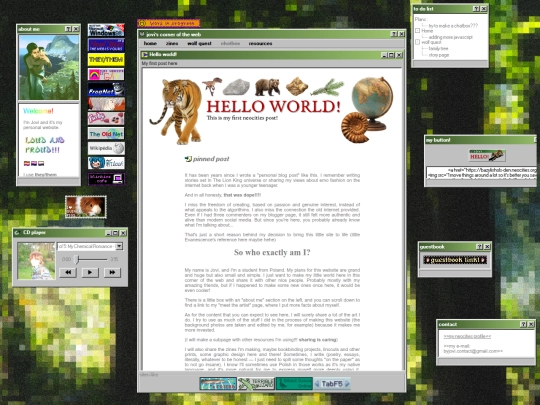The height and width of the screenshot is (405, 540).
Task: Click the yellow THEY/THEM badge
Action: tap(106, 60)
